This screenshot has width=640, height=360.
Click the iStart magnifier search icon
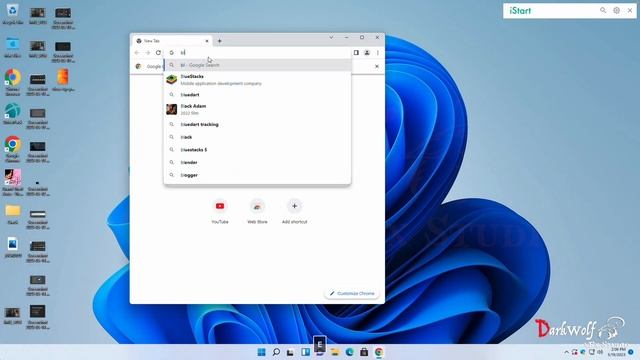pyautogui.click(x=603, y=10)
